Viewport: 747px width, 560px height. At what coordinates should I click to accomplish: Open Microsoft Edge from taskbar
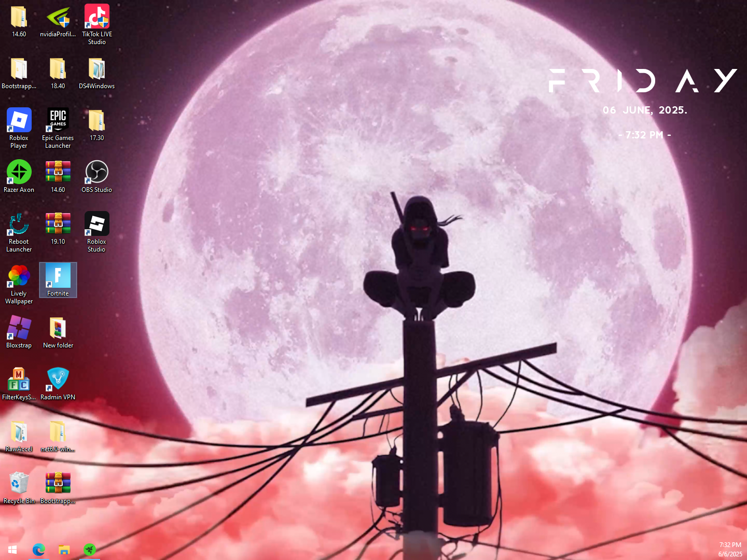click(x=38, y=550)
